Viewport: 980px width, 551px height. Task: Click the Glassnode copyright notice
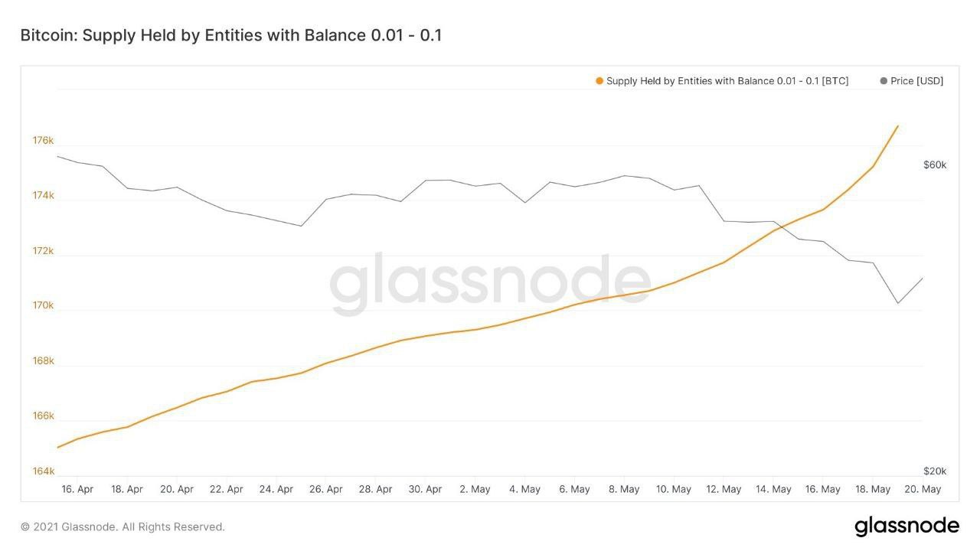(122, 527)
